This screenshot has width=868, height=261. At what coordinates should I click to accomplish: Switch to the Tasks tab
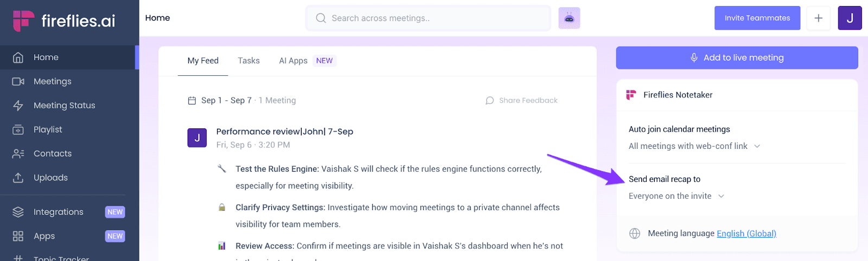point(248,61)
